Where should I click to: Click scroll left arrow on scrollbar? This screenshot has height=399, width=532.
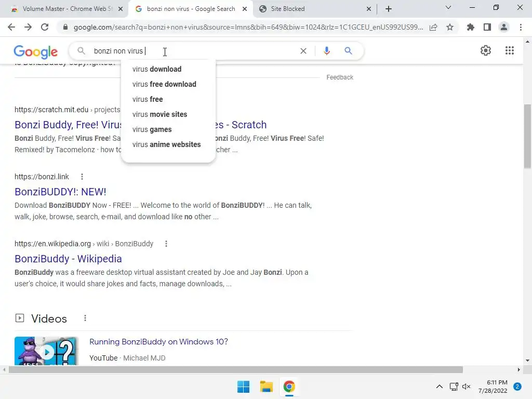[x=4, y=369]
